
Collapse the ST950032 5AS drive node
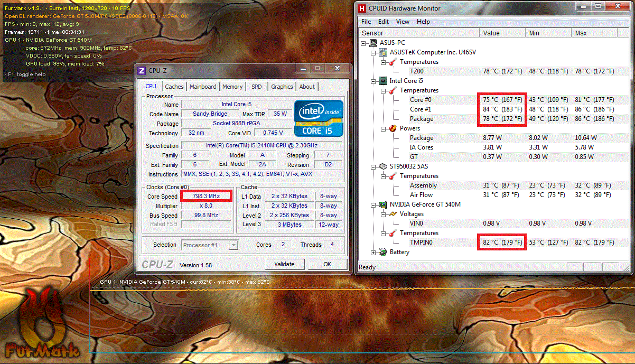(x=373, y=166)
